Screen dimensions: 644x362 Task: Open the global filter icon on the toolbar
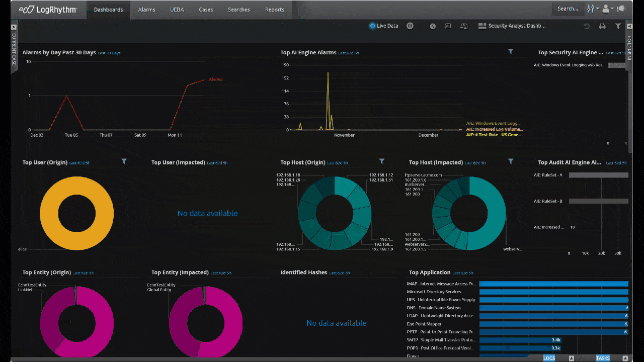618,26
